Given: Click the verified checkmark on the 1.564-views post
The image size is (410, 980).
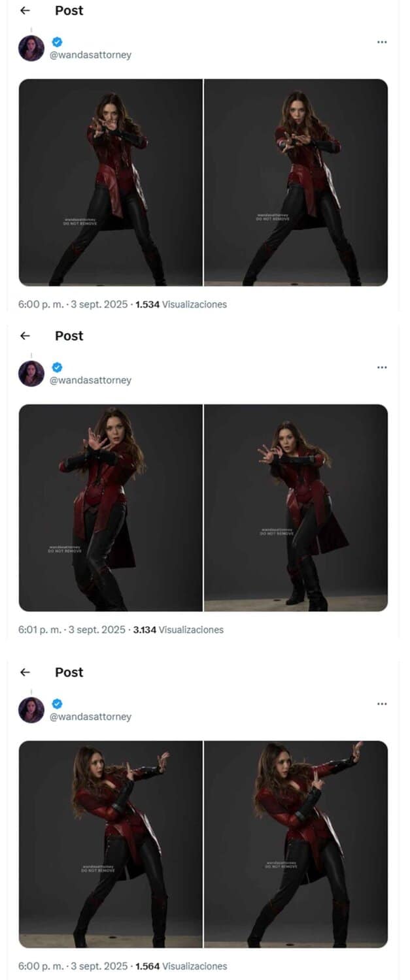Looking at the screenshot, I should 57,704.
